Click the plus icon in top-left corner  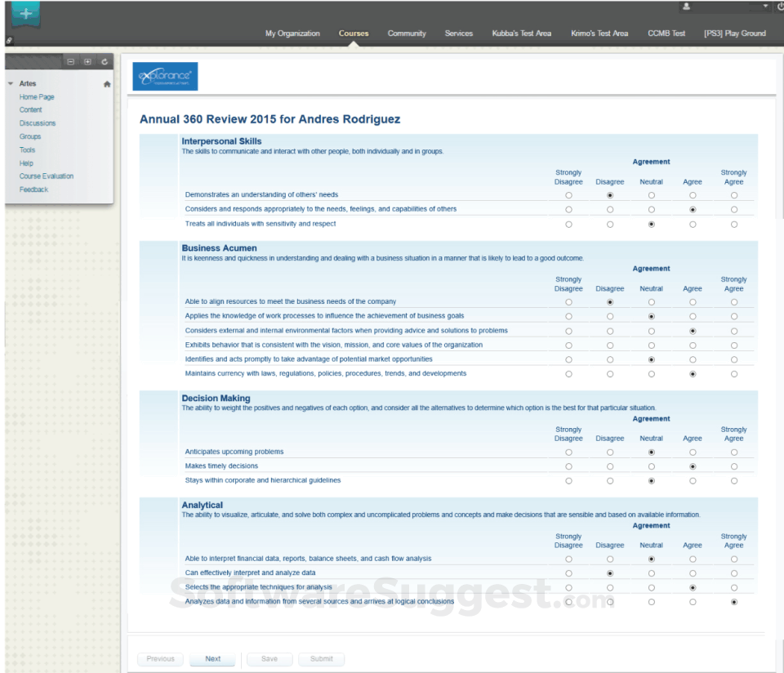tap(26, 14)
